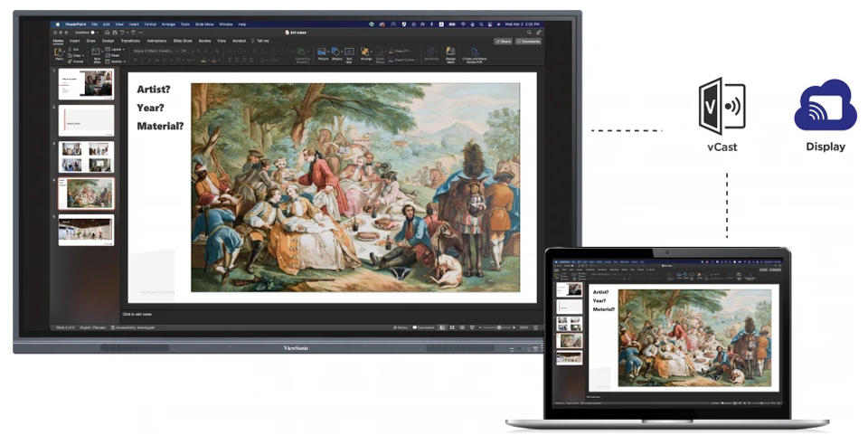Click the Reset slide button
The image size is (868, 445).
click(111, 55)
